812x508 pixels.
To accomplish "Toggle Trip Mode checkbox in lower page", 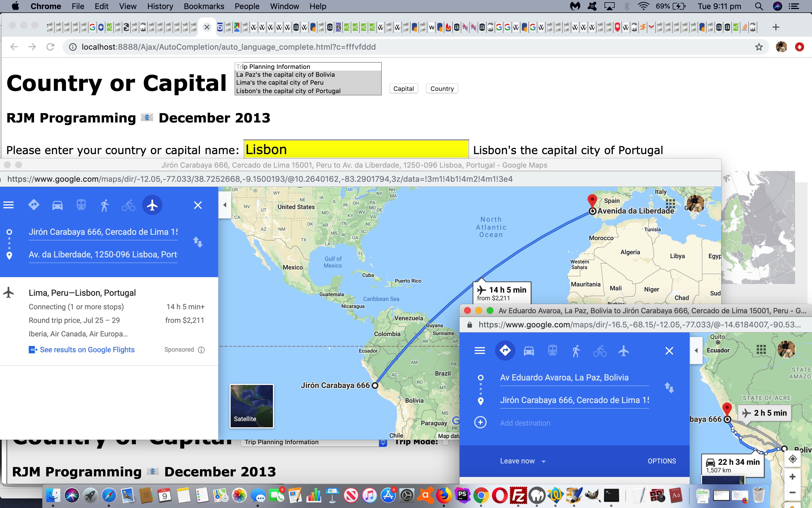I will (445, 442).
